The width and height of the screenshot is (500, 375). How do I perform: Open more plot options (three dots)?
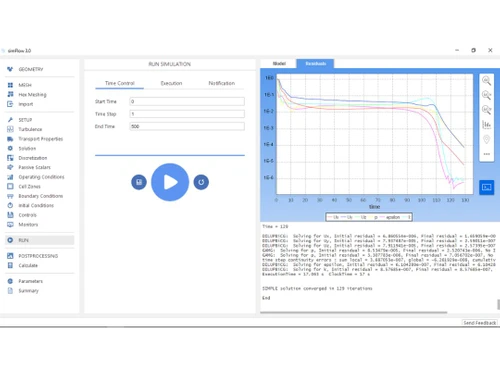[486, 154]
